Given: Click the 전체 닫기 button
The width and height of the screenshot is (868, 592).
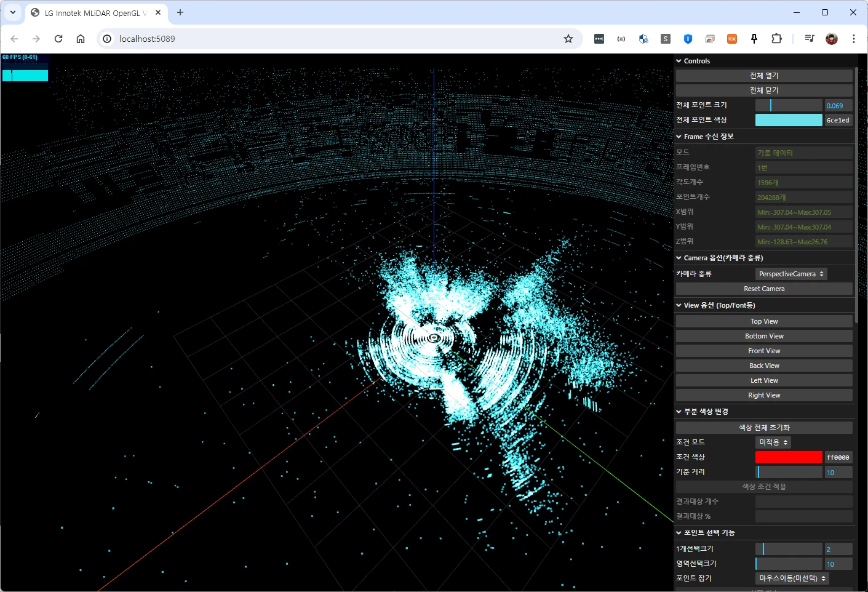Looking at the screenshot, I should (764, 90).
